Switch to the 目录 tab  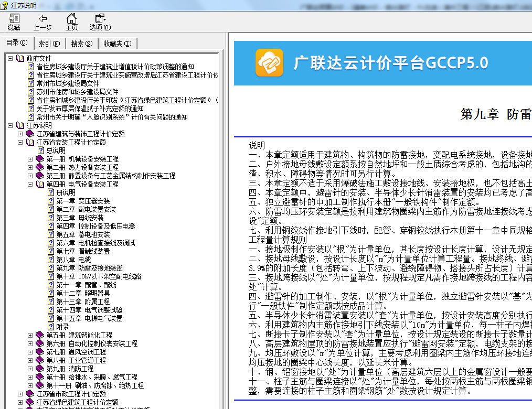(x=17, y=42)
